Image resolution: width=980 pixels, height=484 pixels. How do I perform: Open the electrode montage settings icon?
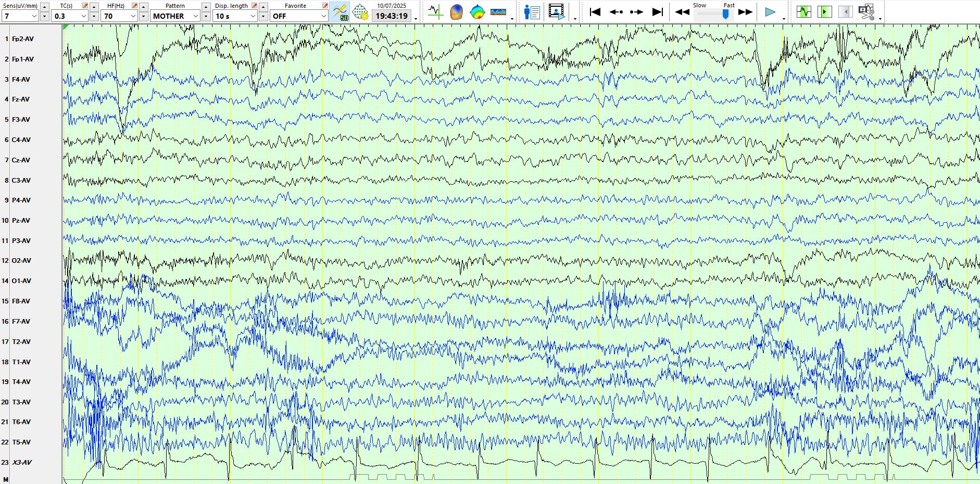(x=360, y=11)
